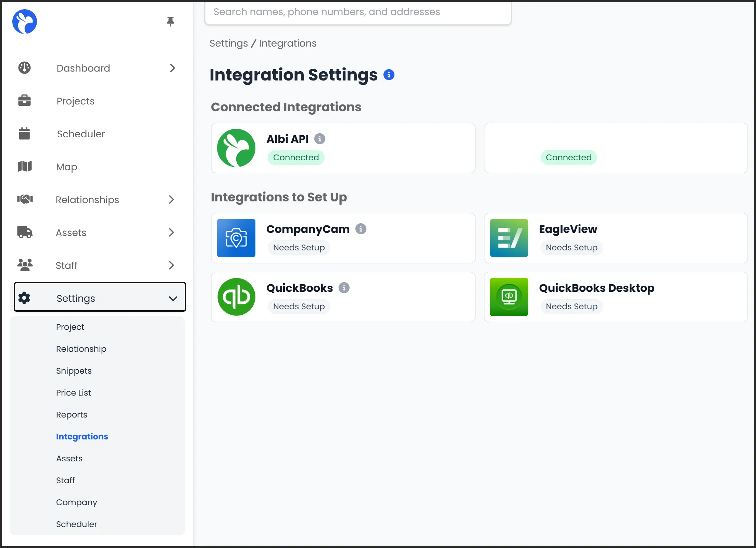
Task: Click the info icon next to QuickBooks
Action: (x=344, y=288)
